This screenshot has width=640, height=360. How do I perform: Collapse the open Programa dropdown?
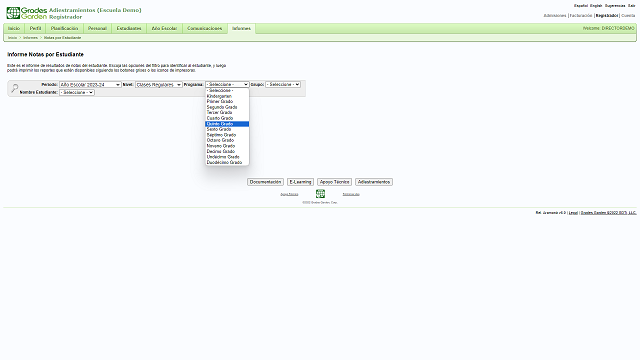tap(227, 84)
